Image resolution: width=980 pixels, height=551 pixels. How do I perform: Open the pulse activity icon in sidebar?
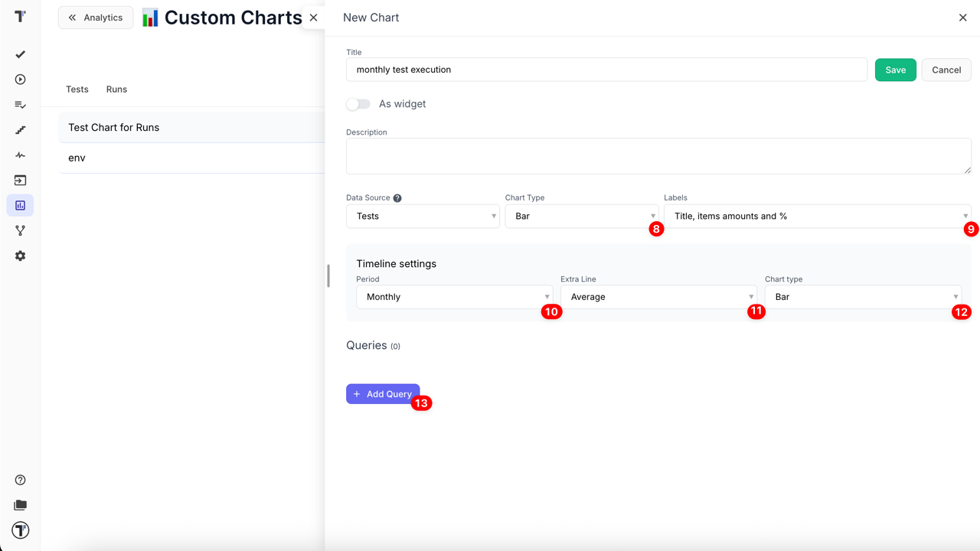pyautogui.click(x=20, y=155)
